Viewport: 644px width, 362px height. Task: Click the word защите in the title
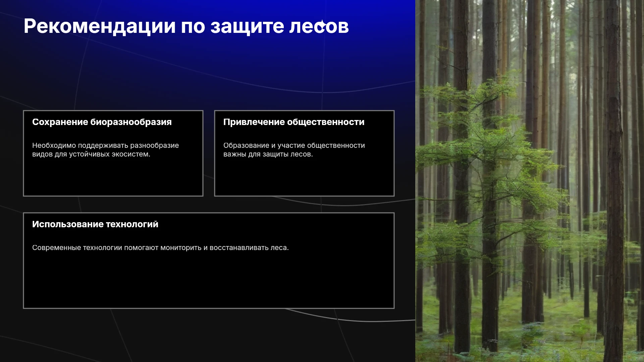pos(247,27)
